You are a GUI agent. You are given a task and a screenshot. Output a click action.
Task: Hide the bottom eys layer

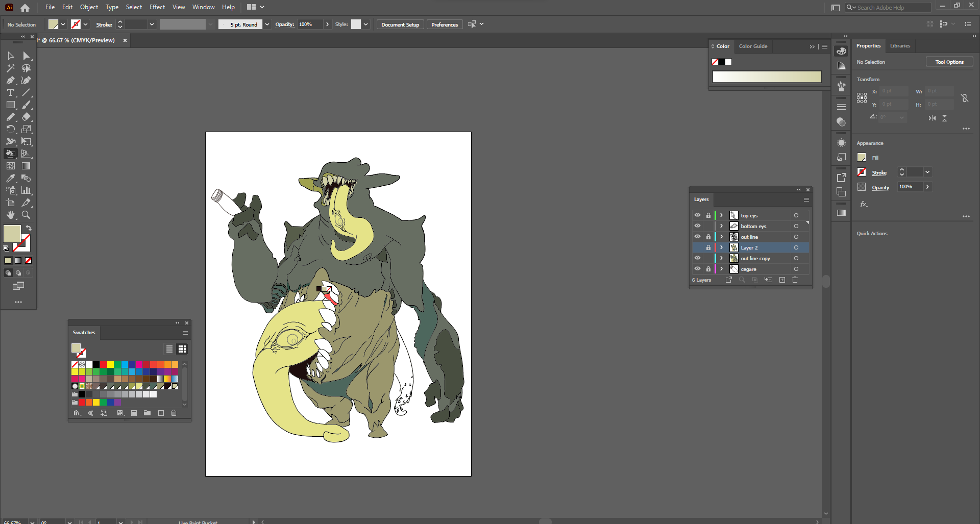click(x=697, y=226)
